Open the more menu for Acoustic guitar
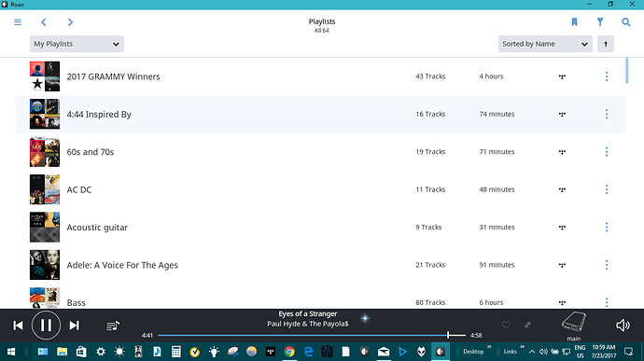 (x=607, y=227)
